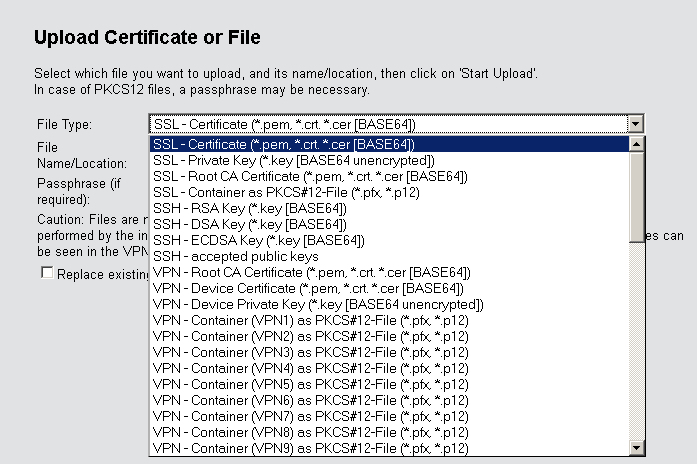Screen dimensions: 697x464
Task: Select VPN - Root CA Certificate option
Action: click(x=311, y=272)
